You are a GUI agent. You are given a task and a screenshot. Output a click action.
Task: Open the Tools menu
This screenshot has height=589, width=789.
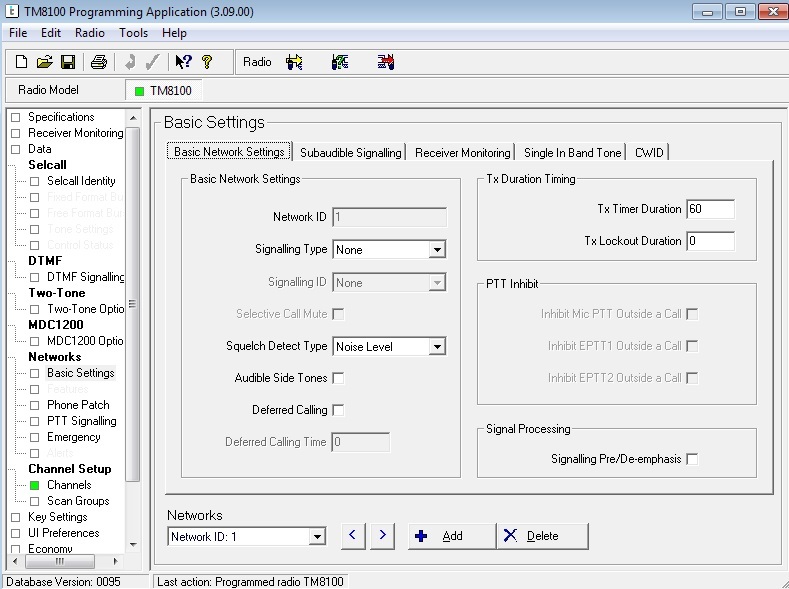tap(133, 33)
